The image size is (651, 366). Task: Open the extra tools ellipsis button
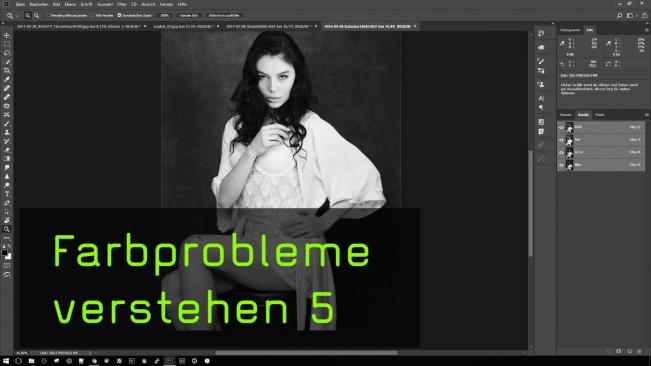[7, 238]
